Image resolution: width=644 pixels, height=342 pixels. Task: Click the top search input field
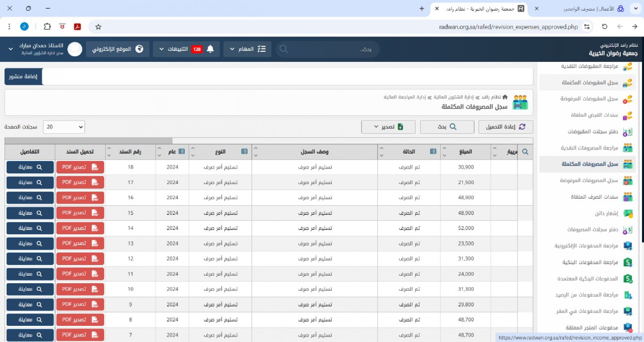[x=328, y=49]
